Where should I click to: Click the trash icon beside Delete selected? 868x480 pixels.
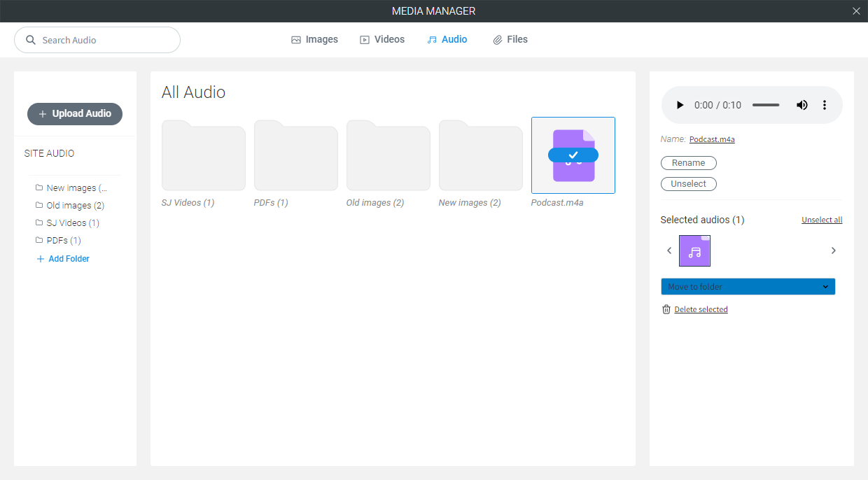pyautogui.click(x=666, y=309)
